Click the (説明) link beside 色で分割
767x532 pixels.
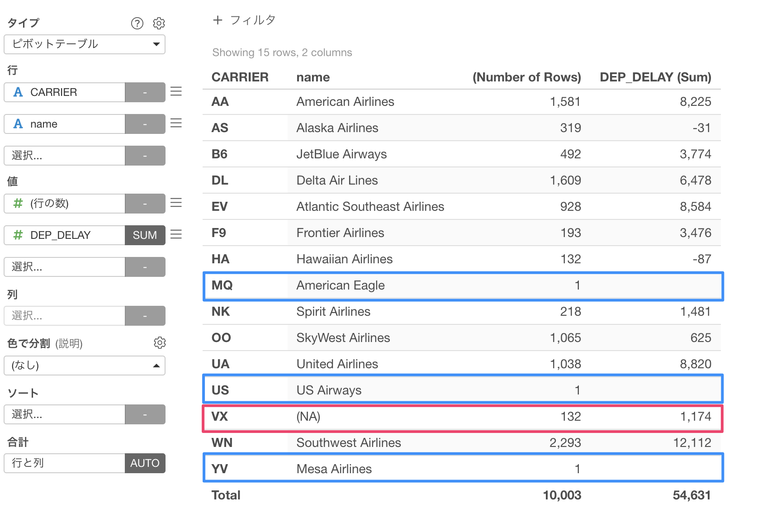pos(69,343)
